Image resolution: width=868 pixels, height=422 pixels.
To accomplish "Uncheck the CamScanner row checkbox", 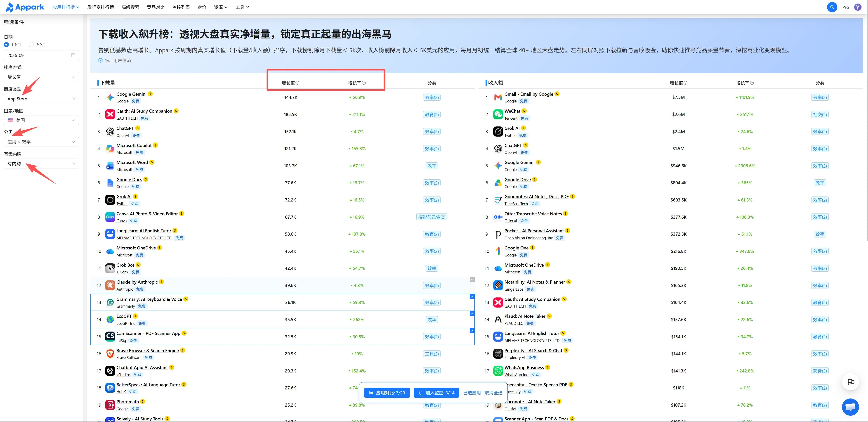I will pyautogui.click(x=472, y=331).
